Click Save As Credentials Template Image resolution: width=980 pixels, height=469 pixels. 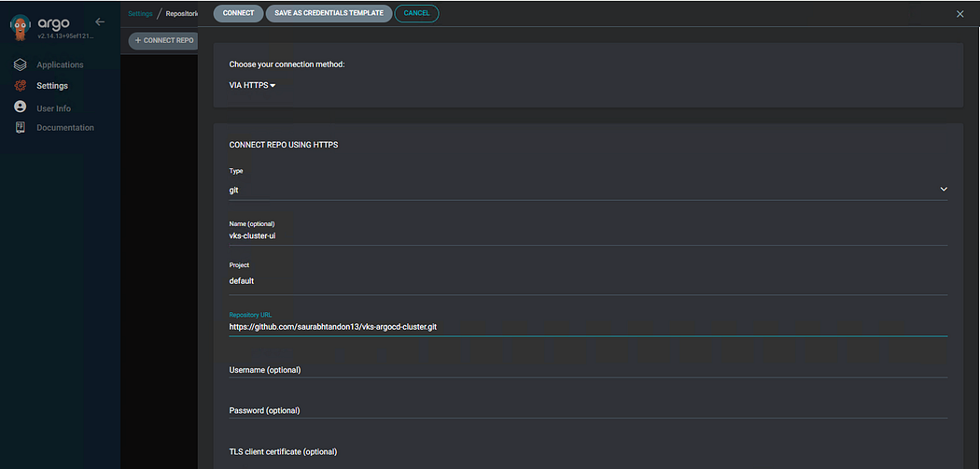point(329,14)
